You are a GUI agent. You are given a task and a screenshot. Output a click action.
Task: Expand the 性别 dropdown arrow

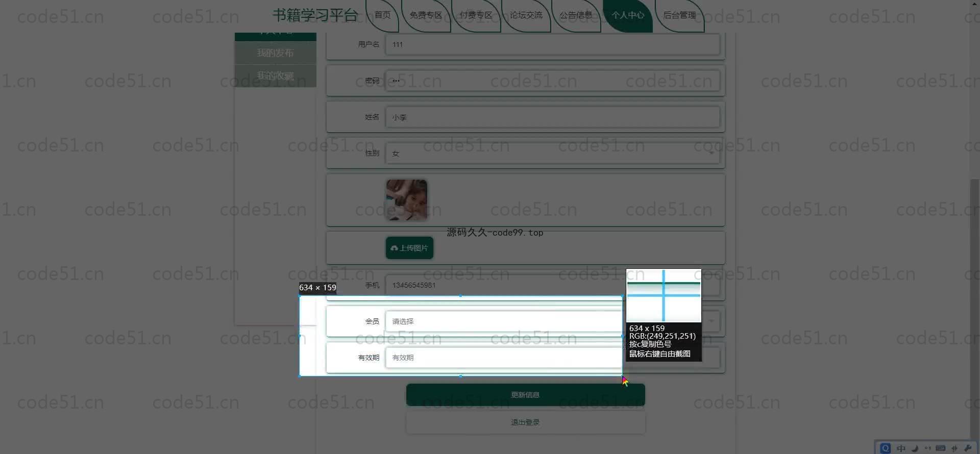pos(711,153)
